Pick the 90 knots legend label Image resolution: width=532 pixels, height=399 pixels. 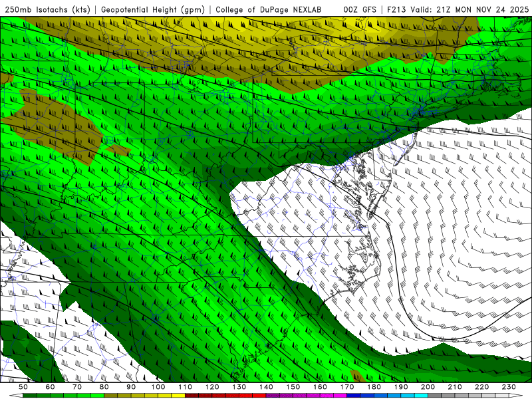131,387
